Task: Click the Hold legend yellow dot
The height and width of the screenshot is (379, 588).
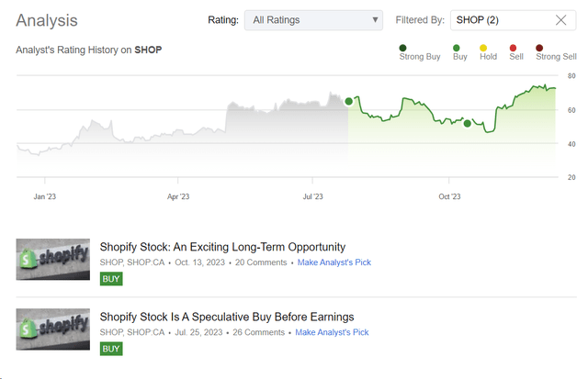Action: 483,48
